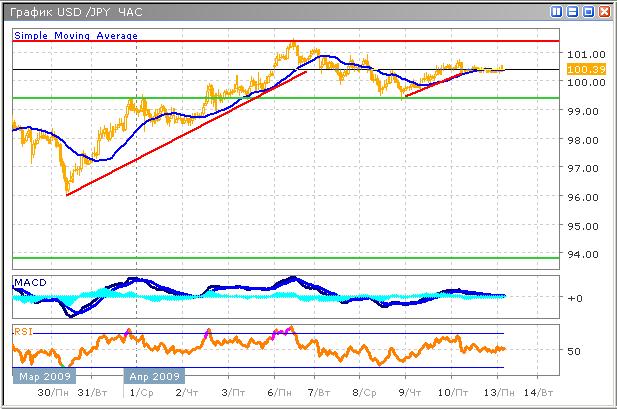
Task: Maximize the USD/JPY chart window
Action: (588, 12)
